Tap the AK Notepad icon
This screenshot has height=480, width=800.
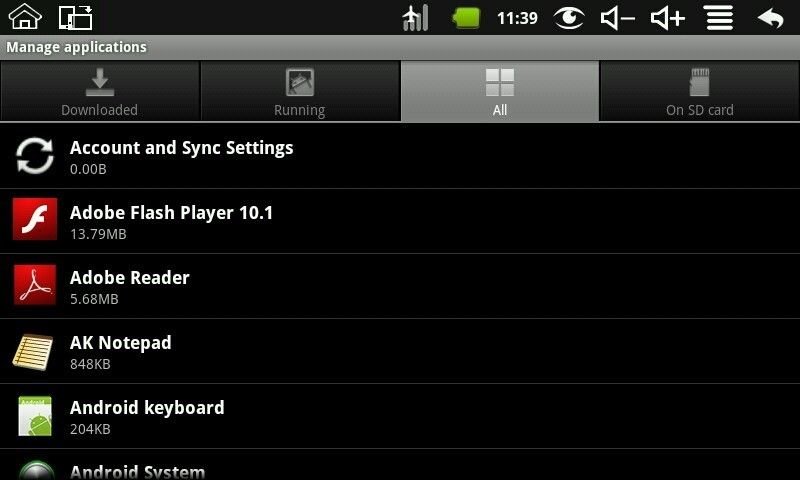33,351
